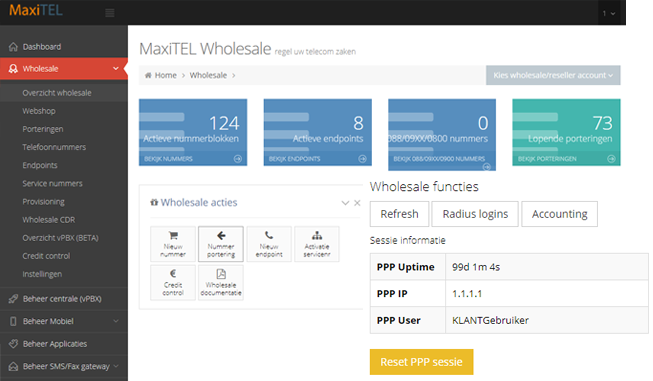Viewport: 653px width, 381px height.
Task: Click Nieuw nummer shopping cart action
Action: click(173, 244)
